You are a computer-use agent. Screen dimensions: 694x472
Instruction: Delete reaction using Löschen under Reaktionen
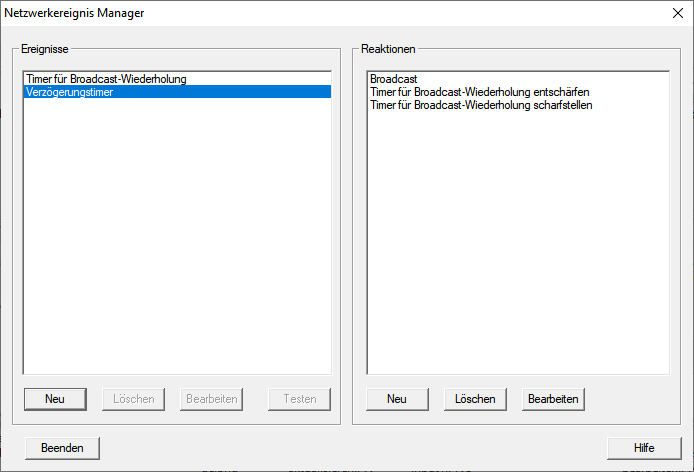[475, 399]
